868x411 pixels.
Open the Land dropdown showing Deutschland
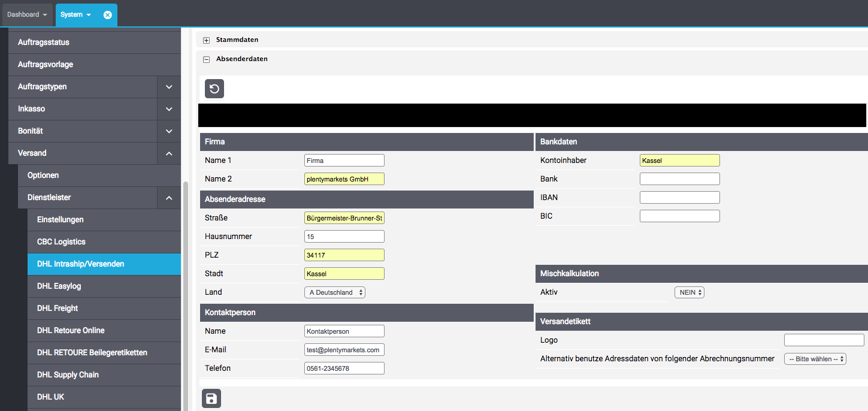335,292
